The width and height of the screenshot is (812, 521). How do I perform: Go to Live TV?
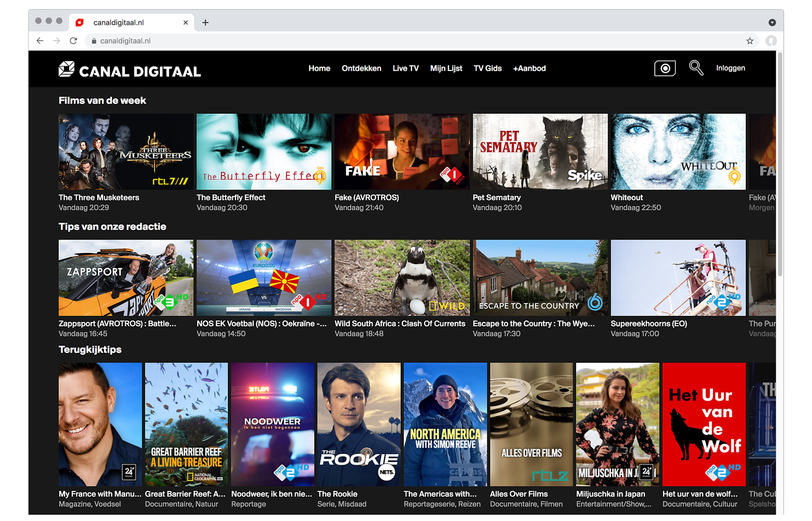(x=405, y=68)
